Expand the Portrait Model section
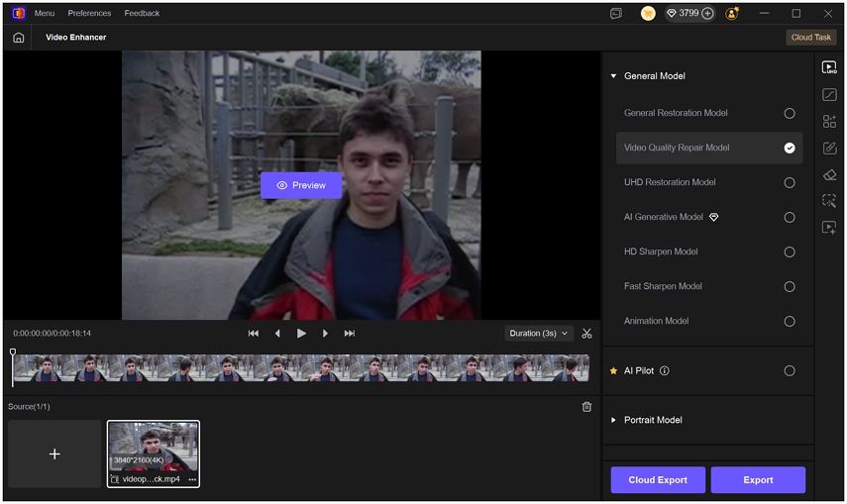The height and width of the screenshot is (504, 847). click(x=613, y=420)
